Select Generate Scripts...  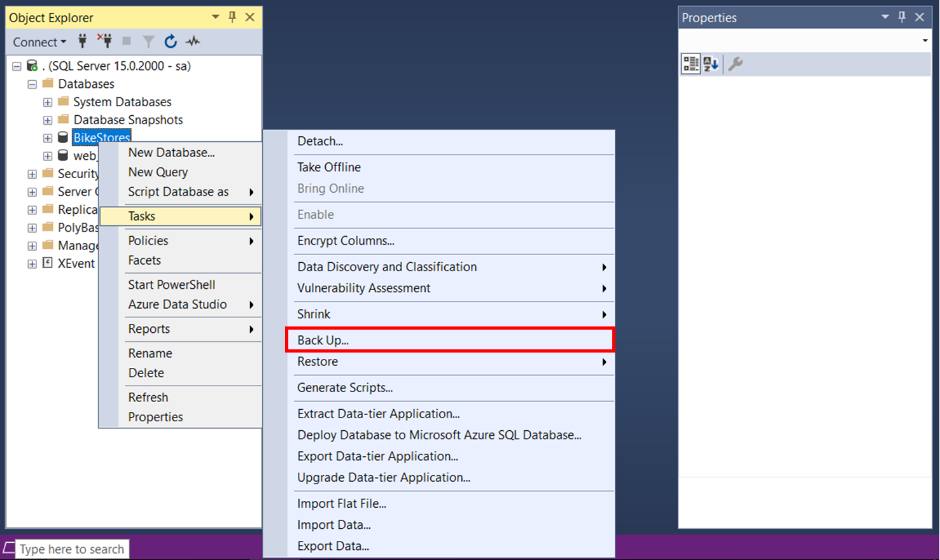coord(439,388)
